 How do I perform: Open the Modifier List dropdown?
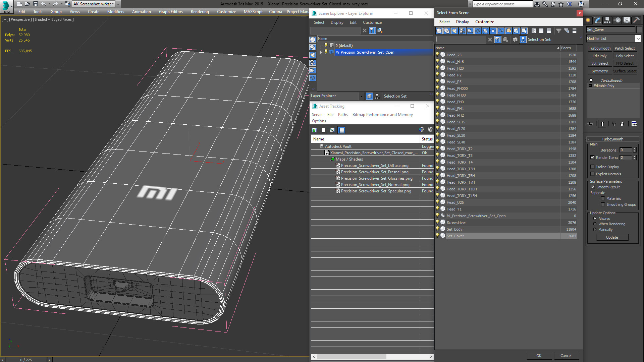point(638,39)
